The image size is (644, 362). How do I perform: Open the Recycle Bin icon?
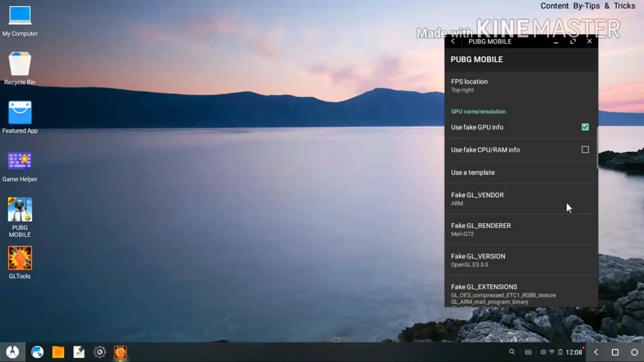click(20, 69)
